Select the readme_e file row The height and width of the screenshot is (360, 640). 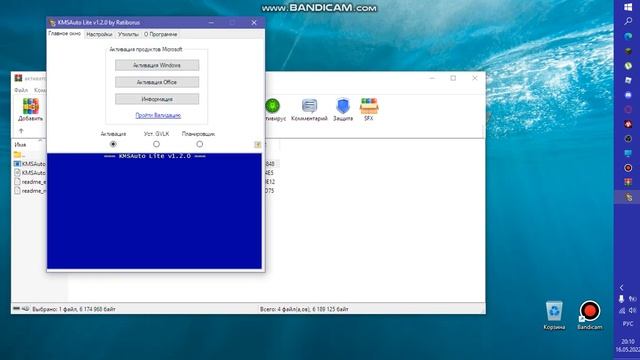tap(29, 182)
